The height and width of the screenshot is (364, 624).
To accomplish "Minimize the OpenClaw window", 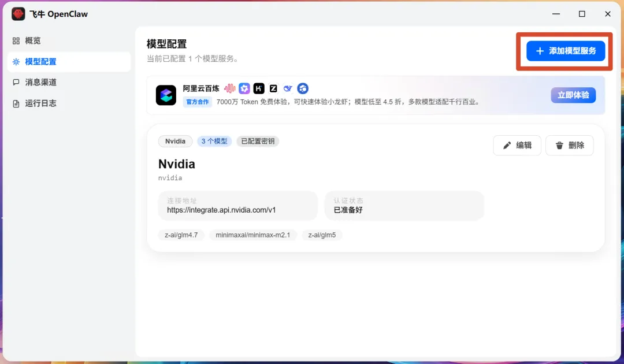I will click(556, 14).
